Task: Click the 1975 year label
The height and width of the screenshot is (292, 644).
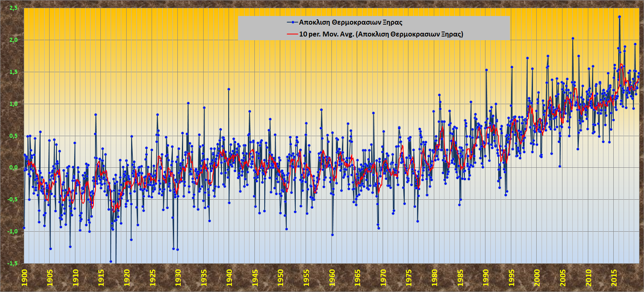Action: pos(409,278)
